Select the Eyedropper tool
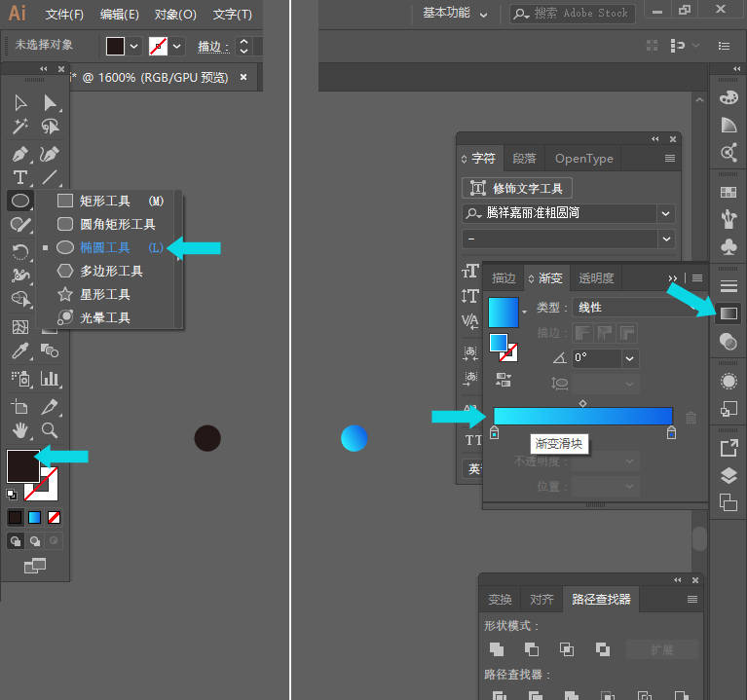The width and height of the screenshot is (747, 700). coord(20,350)
